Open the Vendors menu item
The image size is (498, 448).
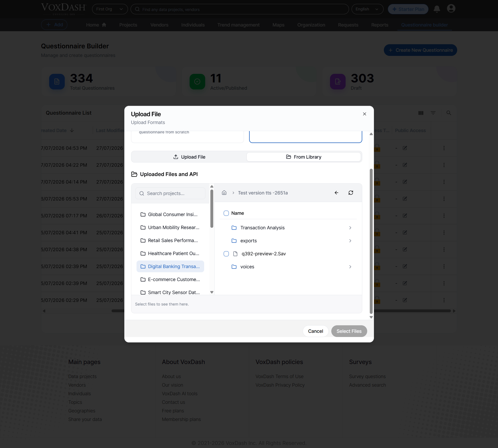(x=159, y=25)
